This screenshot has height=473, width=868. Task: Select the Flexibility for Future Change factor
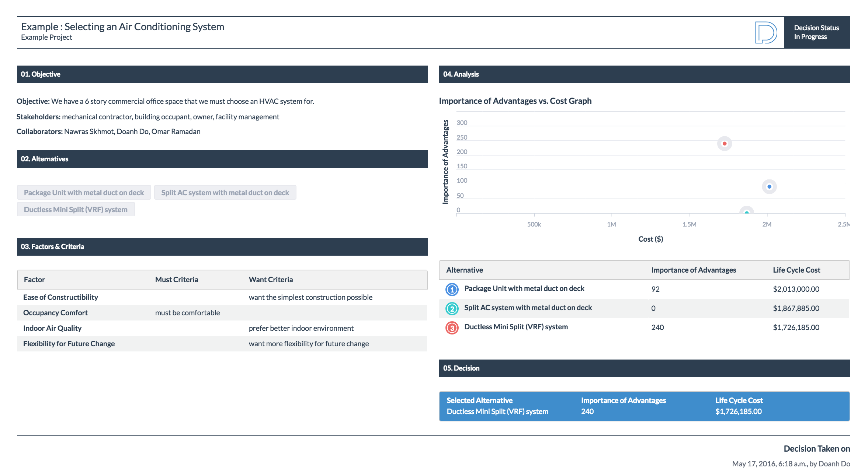[x=69, y=344]
